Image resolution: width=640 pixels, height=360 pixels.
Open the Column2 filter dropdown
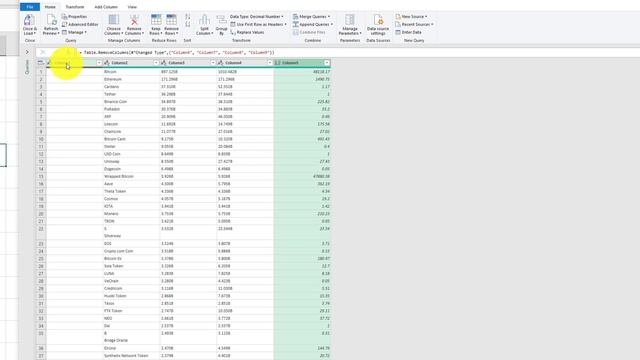point(156,63)
